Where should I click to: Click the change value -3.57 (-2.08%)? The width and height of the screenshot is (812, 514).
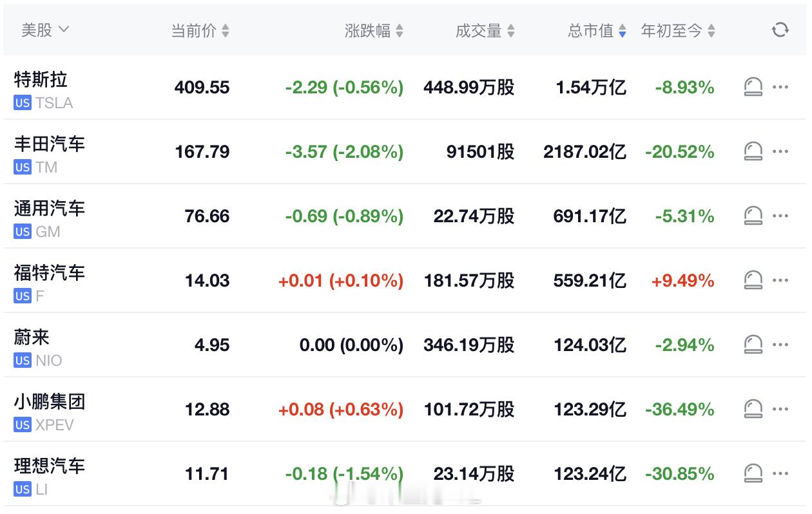point(344,152)
